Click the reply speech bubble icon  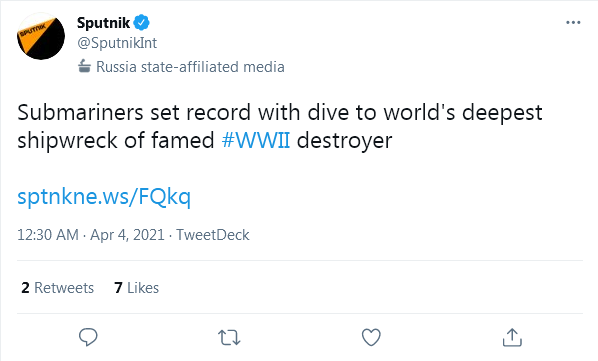coord(88,337)
